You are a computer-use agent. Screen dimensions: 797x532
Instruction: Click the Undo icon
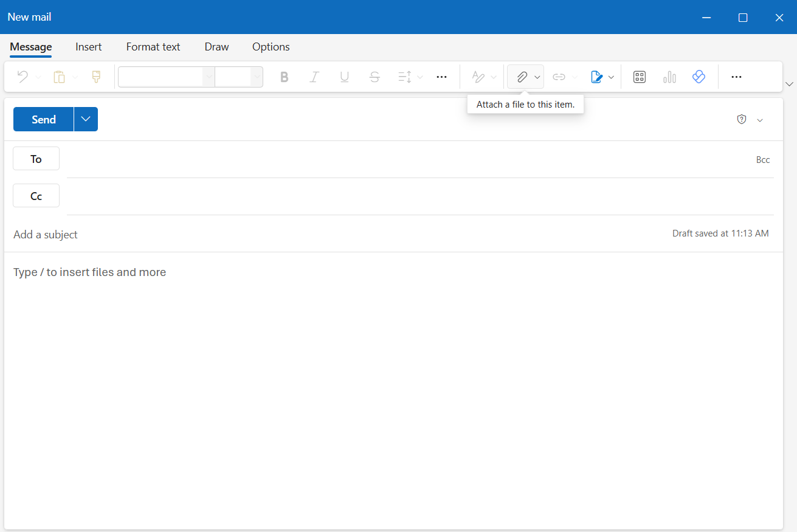(x=22, y=77)
